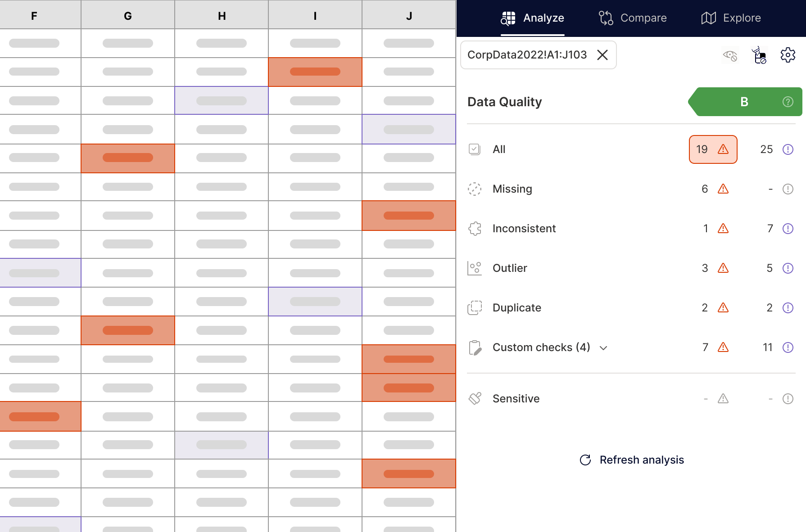Select the Duplicate rows icon
This screenshot has height=532, width=806.
[475, 308]
